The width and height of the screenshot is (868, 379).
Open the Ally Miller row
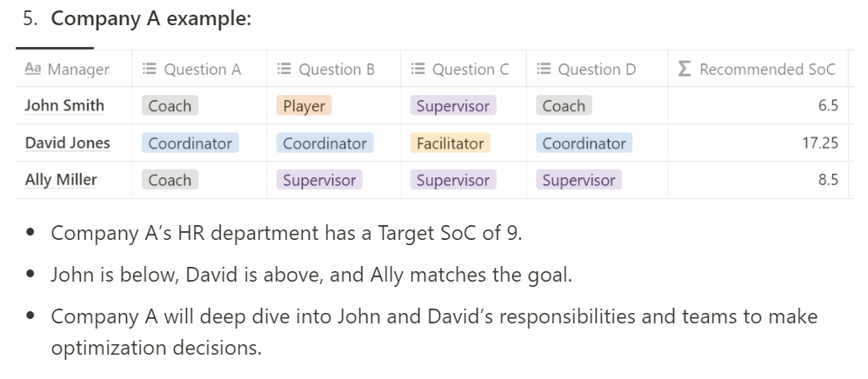(x=61, y=180)
